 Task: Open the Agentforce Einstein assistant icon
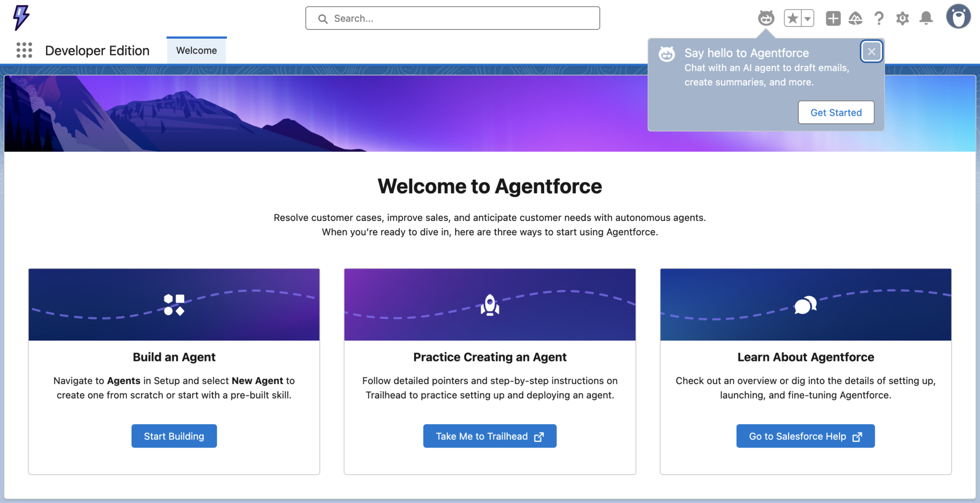coord(765,18)
